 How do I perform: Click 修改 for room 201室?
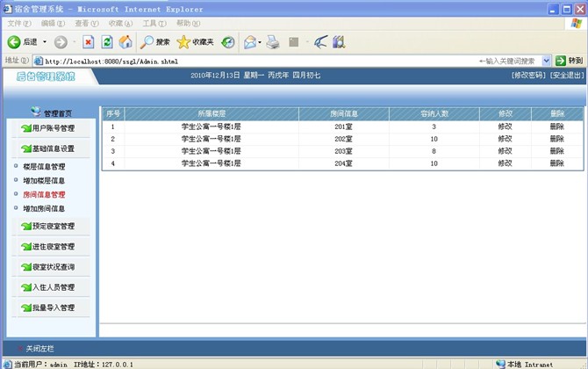pos(505,127)
